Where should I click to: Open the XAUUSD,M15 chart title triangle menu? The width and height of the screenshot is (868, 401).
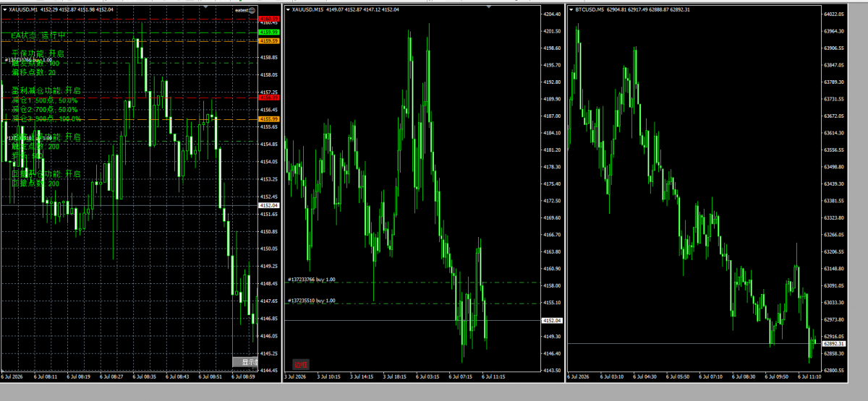(x=288, y=9)
